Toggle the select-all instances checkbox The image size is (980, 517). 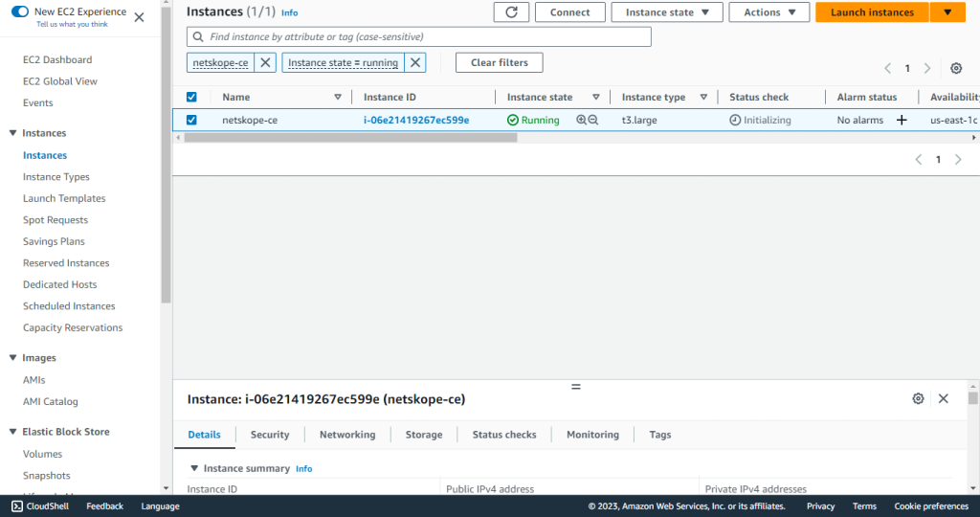coord(191,97)
